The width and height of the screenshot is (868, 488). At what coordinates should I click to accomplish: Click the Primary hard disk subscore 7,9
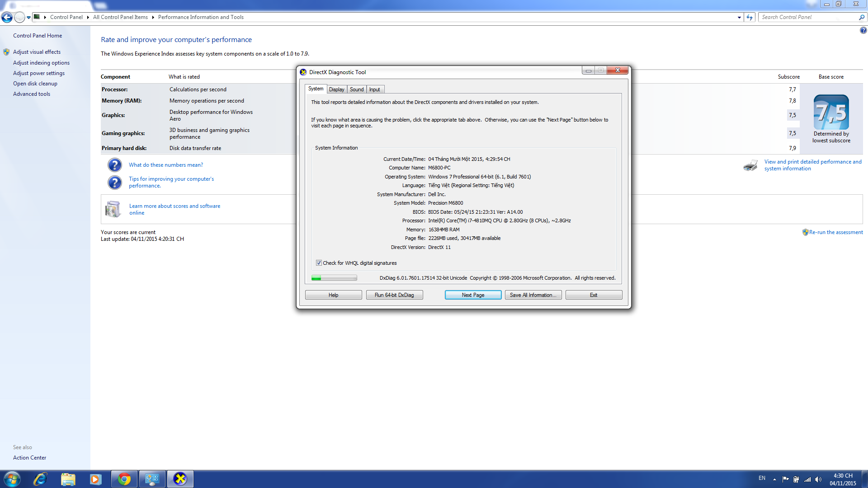point(793,148)
